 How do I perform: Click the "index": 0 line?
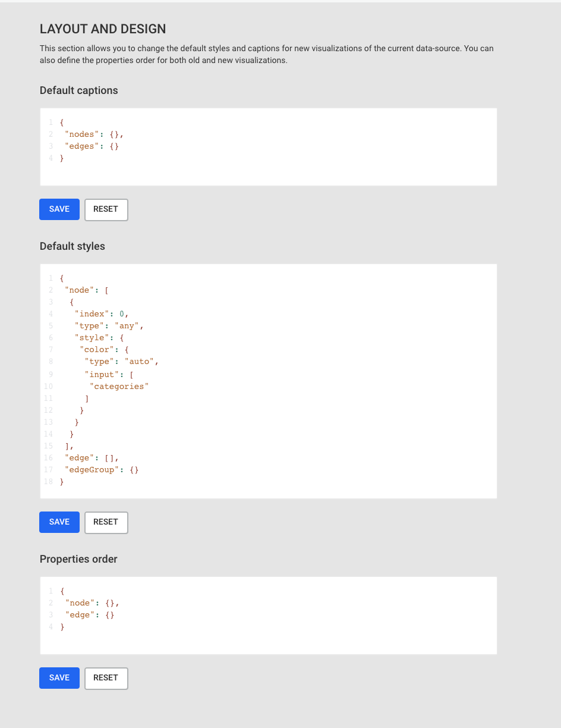click(102, 314)
